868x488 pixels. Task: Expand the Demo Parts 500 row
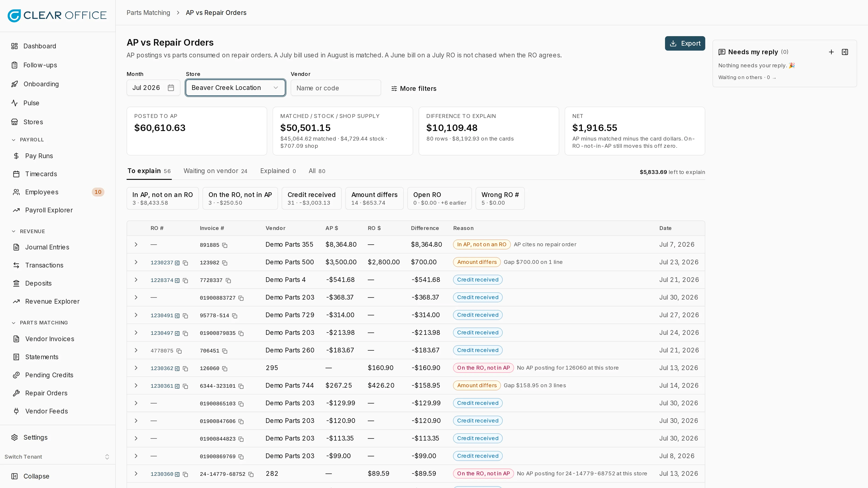coord(136,262)
